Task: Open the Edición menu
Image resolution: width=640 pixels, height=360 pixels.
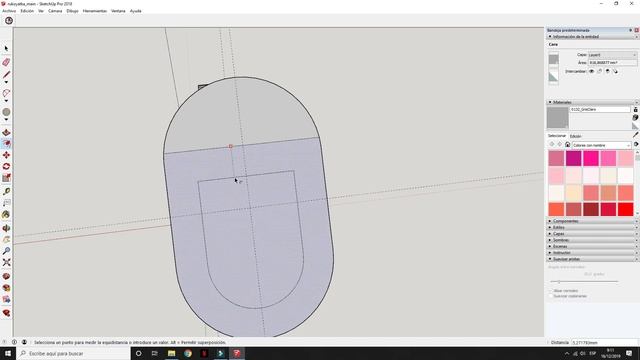Action: [x=27, y=11]
